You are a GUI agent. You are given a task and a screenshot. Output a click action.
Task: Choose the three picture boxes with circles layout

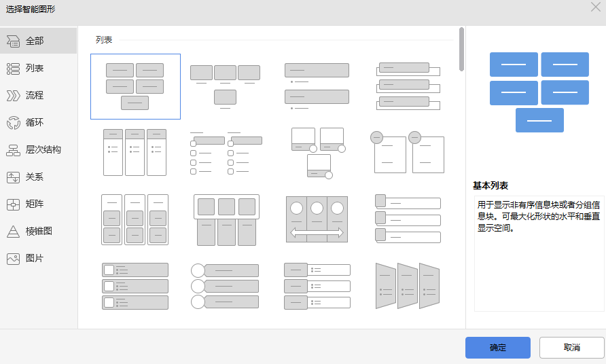[x=318, y=153]
